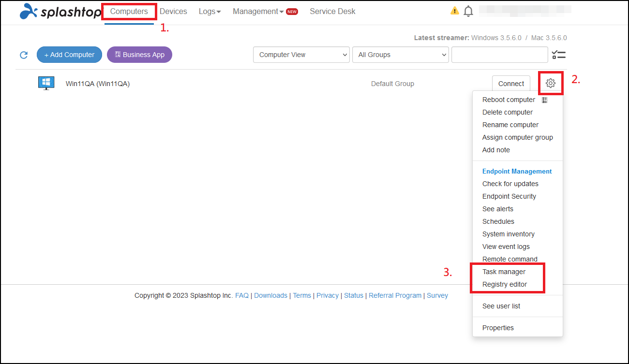Expand the All Groups selector
This screenshot has height=364, width=629.
[x=400, y=55]
